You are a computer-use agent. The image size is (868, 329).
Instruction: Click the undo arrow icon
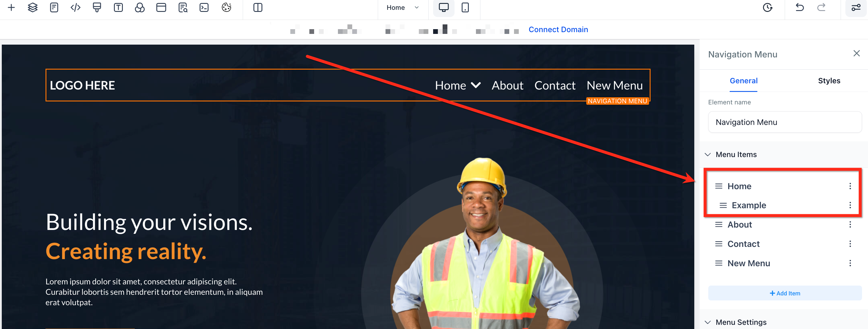coord(800,7)
